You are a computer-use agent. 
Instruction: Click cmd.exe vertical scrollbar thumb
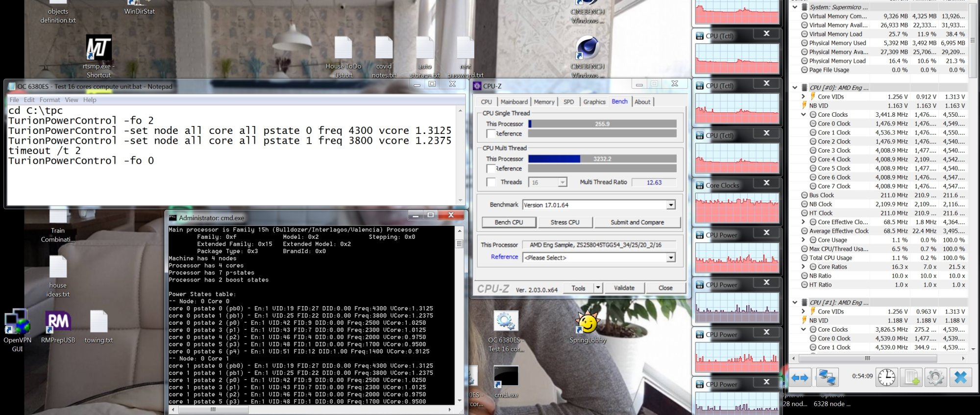tap(459, 244)
